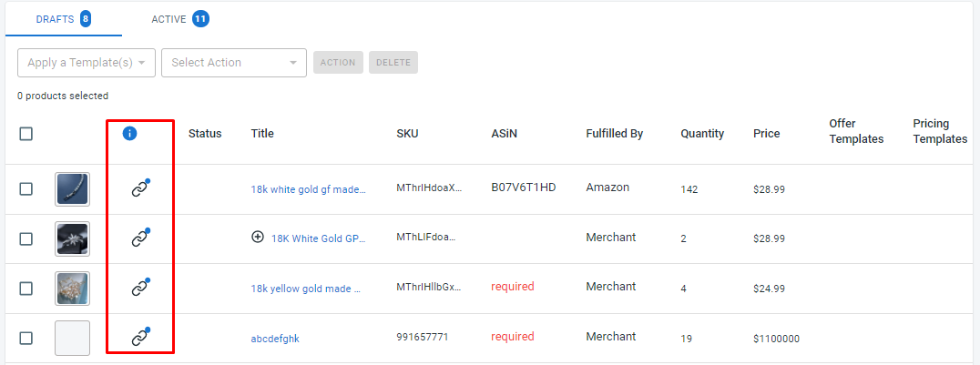The height and width of the screenshot is (365, 980).
Task: Check the box for 18k white gold gf product
Action: click(x=26, y=188)
